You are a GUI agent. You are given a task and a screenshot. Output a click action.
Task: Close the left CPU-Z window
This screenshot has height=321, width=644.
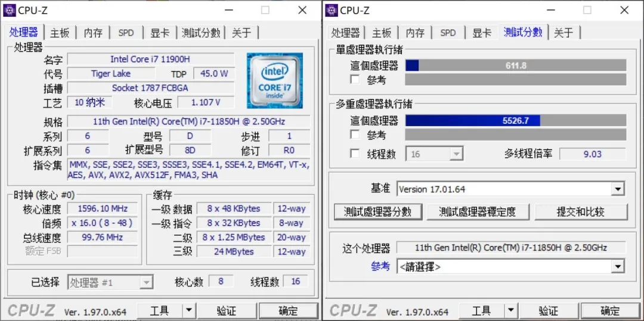(x=302, y=10)
